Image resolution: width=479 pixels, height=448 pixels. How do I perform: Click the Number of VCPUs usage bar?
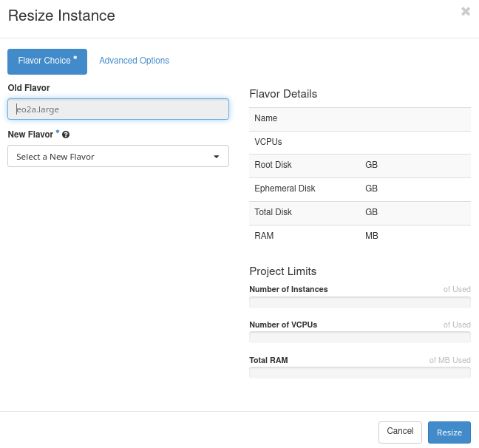[359, 338]
